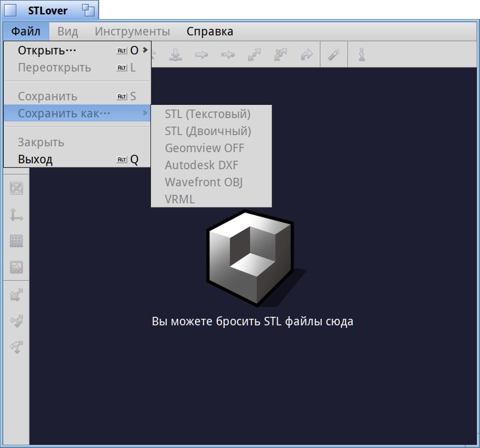Choose VRML export format
Screen dimensions: 480x448
tap(211, 199)
